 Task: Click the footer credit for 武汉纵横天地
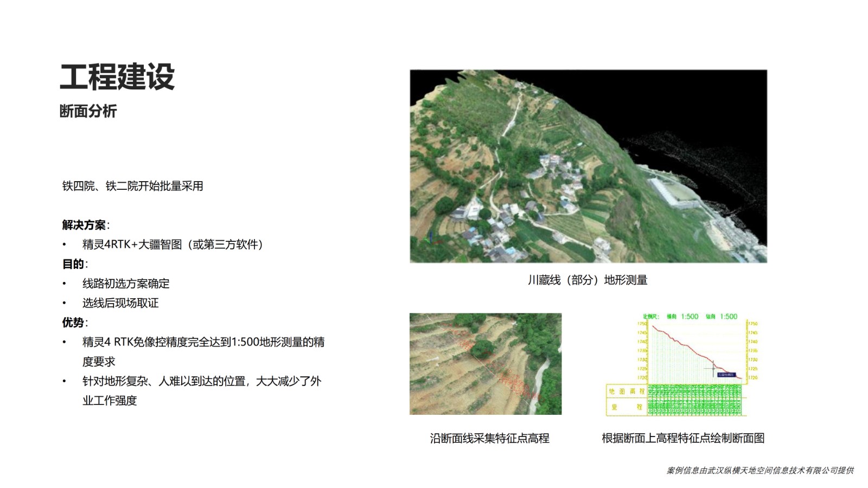[x=759, y=470]
